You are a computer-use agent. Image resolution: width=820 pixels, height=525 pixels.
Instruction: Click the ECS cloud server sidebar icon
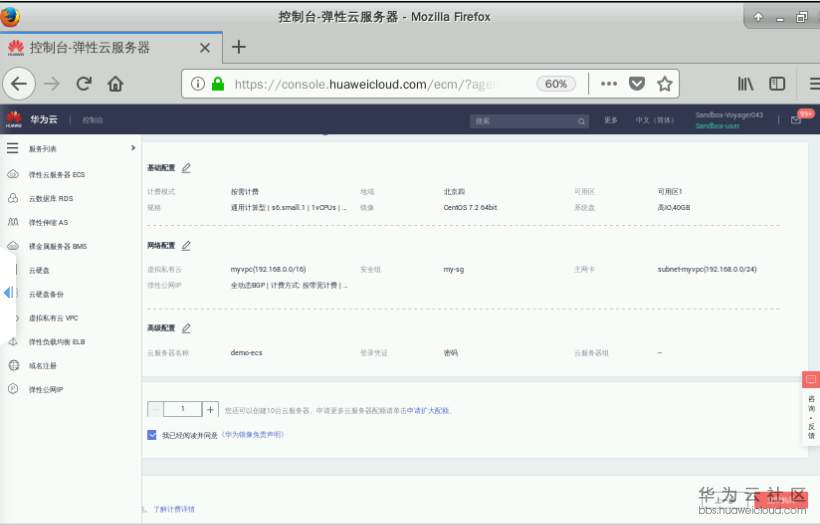click(x=13, y=174)
